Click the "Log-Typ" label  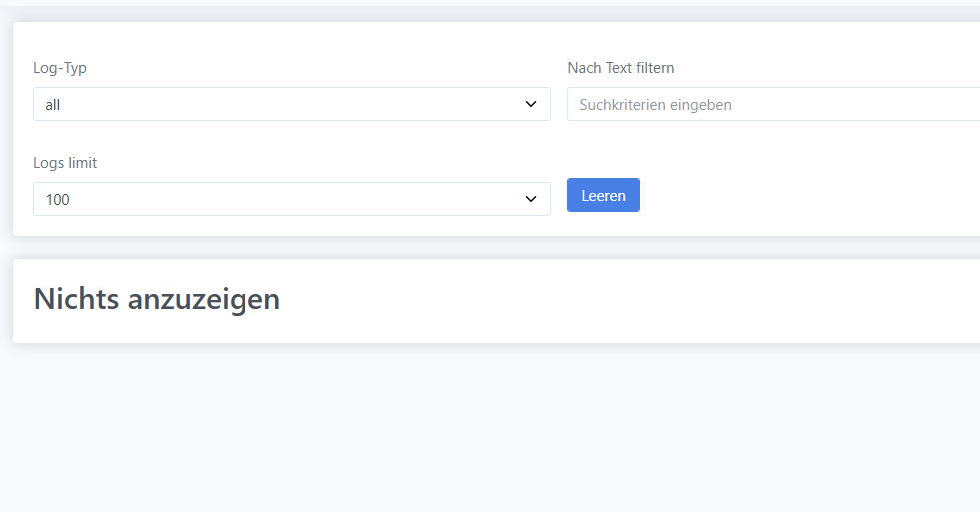60,68
